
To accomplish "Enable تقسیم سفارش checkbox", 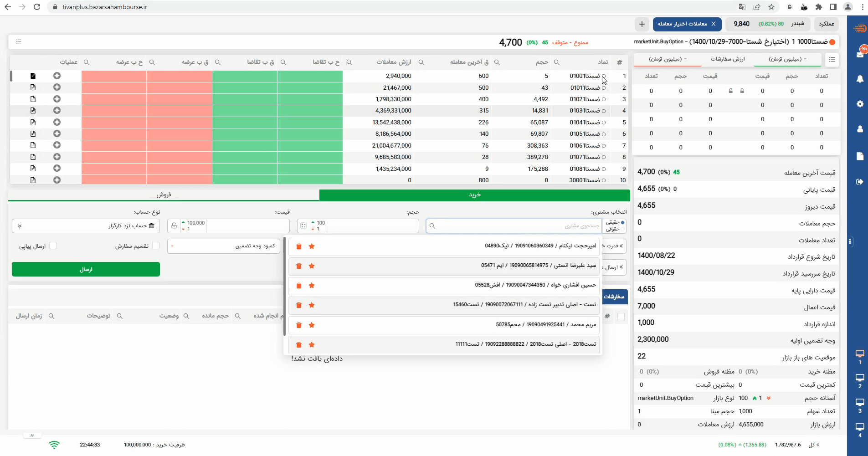I will tap(156, 246).
